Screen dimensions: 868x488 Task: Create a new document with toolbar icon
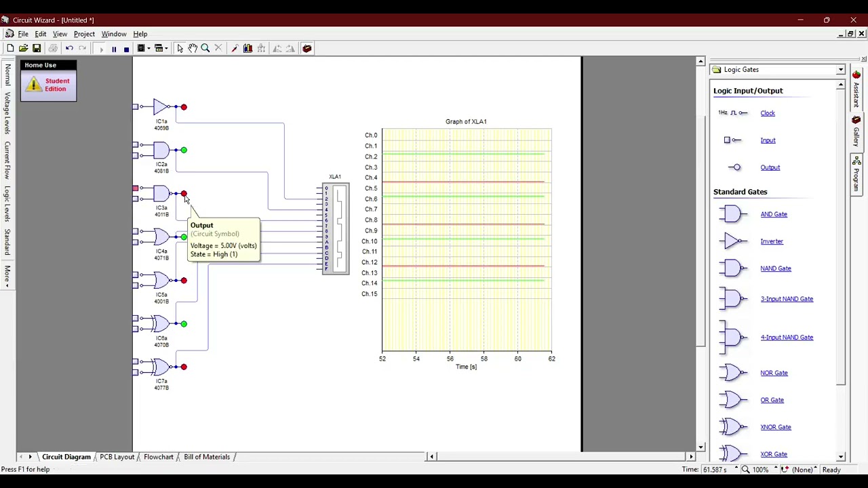[10, 48]
